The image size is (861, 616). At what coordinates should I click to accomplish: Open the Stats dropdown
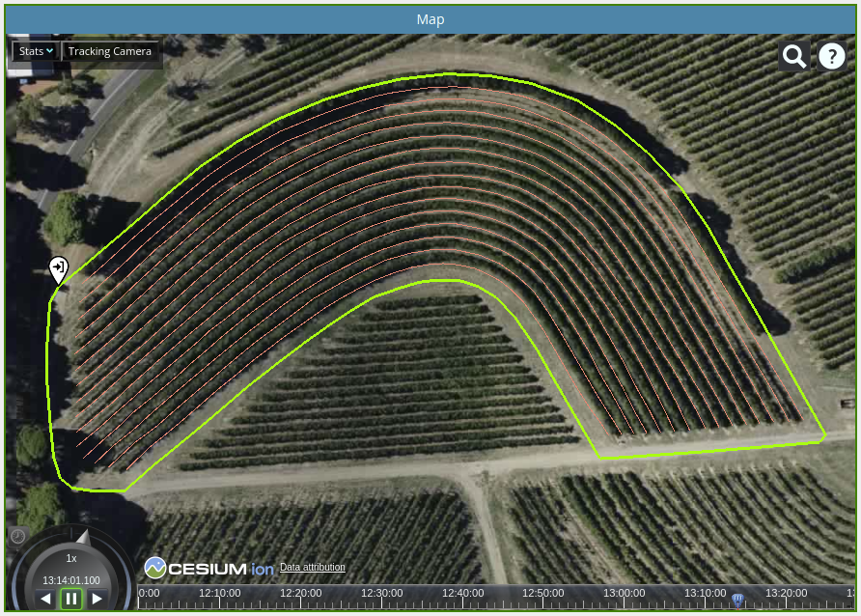tap(34, 51)
